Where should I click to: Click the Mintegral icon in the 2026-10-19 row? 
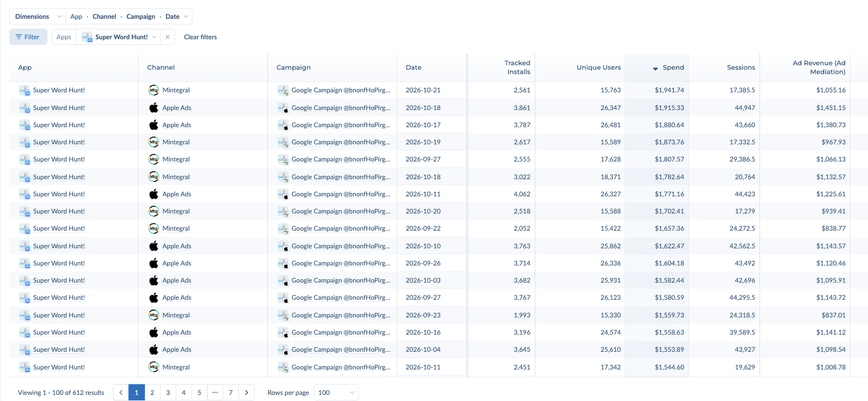[154, 142]
